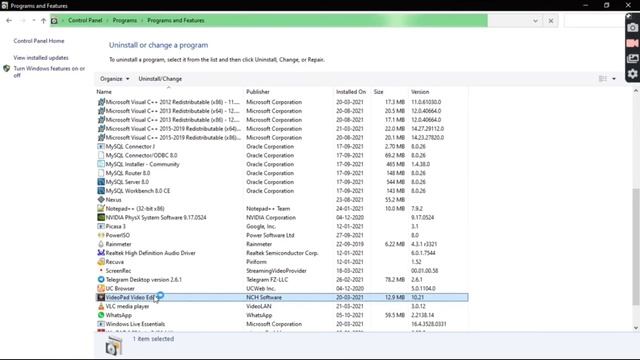
Task: Click the UC Browser program icon
Action: pos(101,289)
